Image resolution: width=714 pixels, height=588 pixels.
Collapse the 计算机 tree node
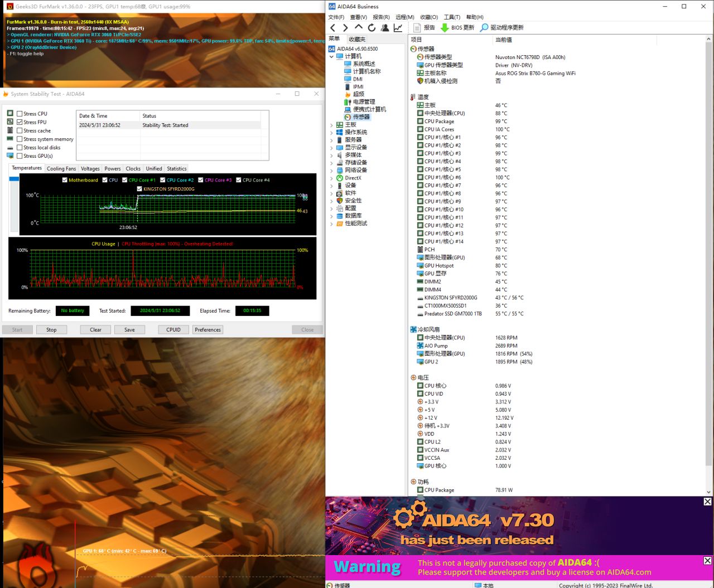pyautogui.click(x=331, y=56)
